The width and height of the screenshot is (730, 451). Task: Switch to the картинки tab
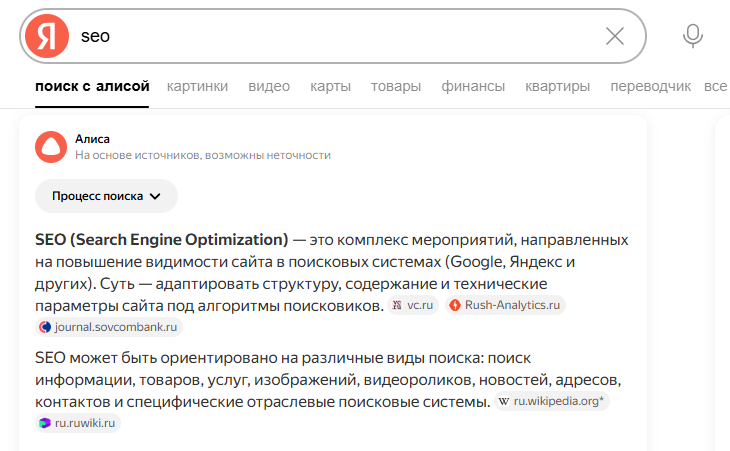click(x=197, y=86)
